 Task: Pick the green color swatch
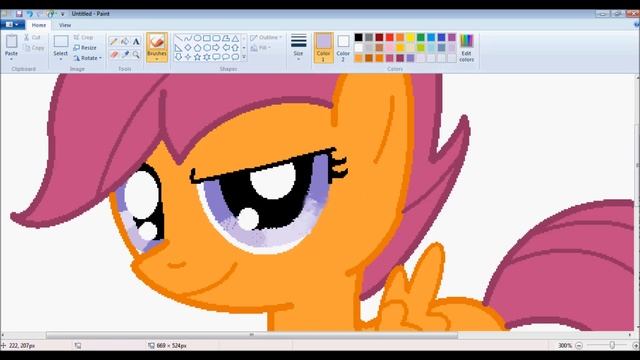[x=420, y=38]
